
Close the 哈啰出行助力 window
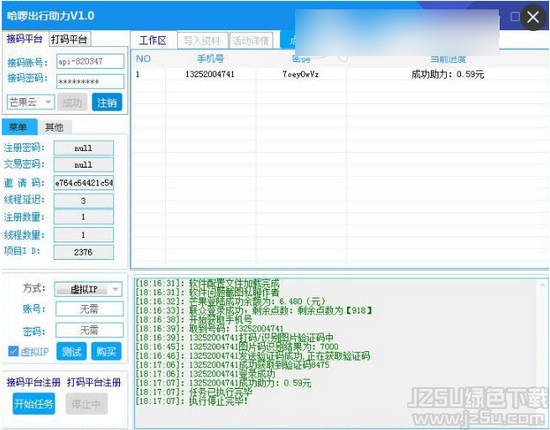tap(533, 17)
